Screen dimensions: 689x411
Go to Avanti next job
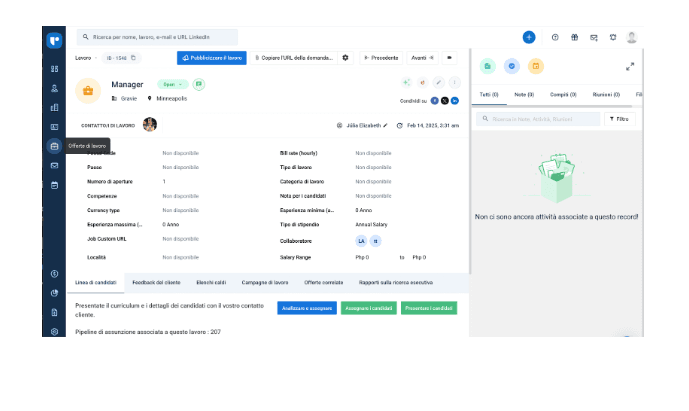coord(422,58)
